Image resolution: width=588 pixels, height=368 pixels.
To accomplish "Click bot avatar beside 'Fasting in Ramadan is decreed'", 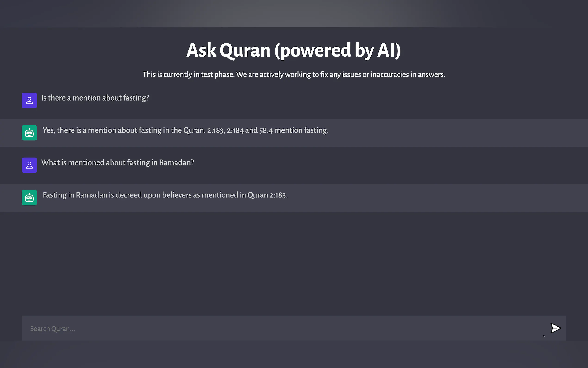I will click(x=29, y=197).
